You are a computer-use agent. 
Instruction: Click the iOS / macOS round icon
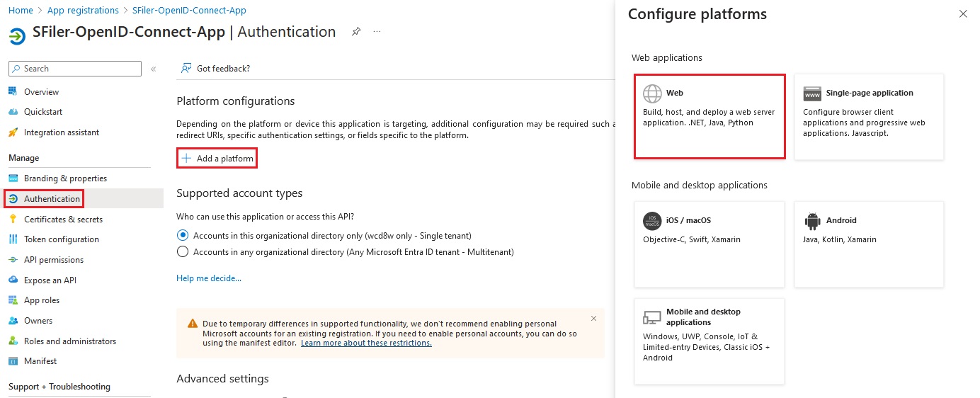pyautogui.click(x=652, y=221)
